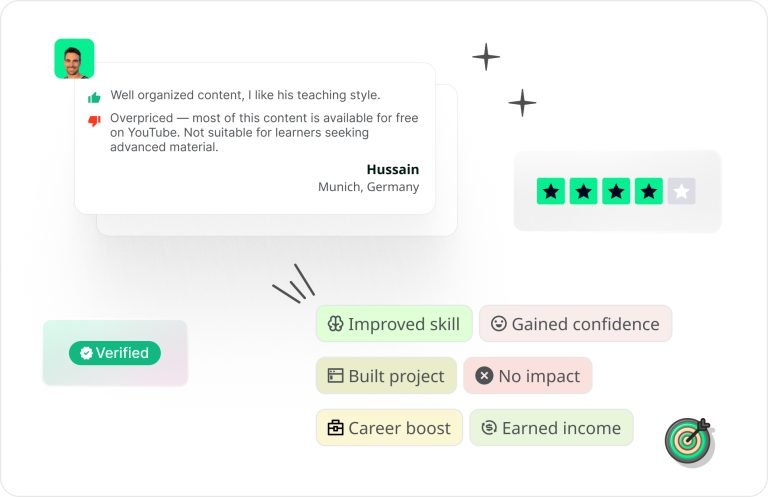
Task: Select the first rating star
Action: tap(551, 191)
